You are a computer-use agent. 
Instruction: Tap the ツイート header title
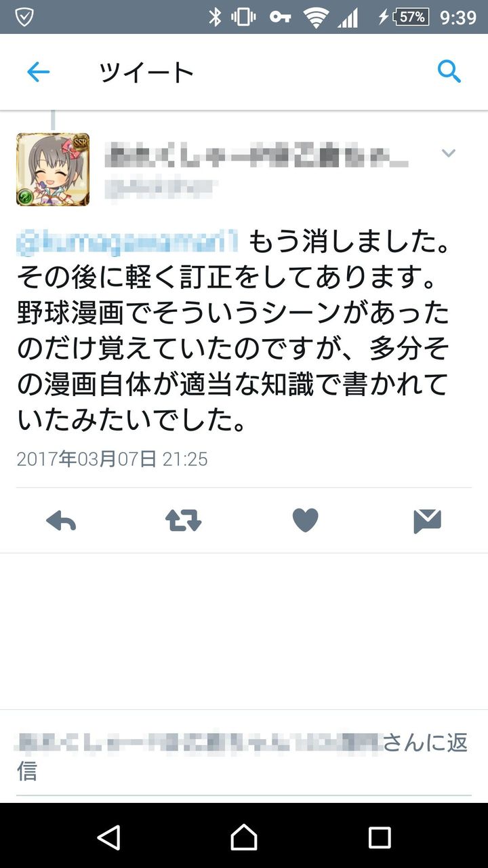click(146, 72)
